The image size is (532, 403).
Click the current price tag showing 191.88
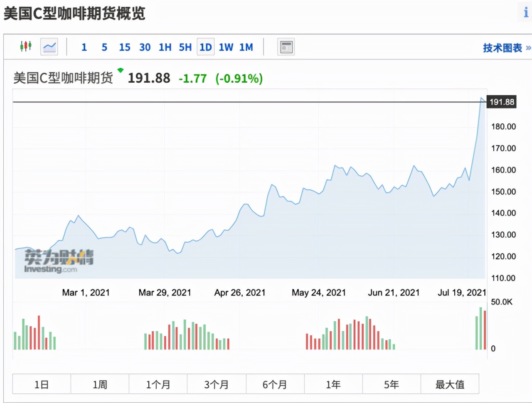501,102
